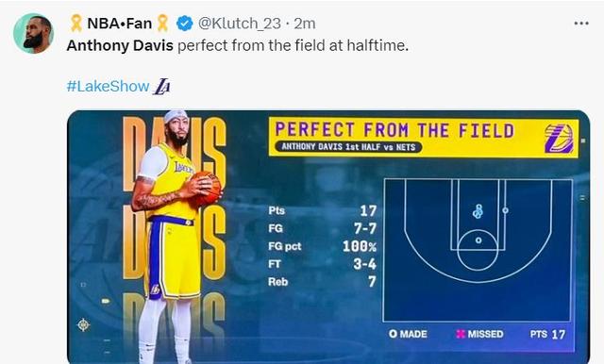This screenshot has width=604, height=364.
Task: Click the made shot marker near the lane line
Action: click(506, 210)
